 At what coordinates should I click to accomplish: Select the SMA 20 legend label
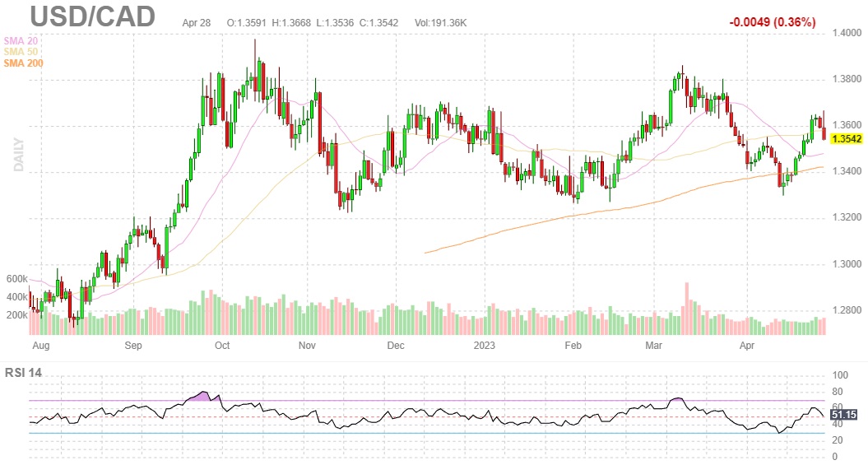[21, 41]
